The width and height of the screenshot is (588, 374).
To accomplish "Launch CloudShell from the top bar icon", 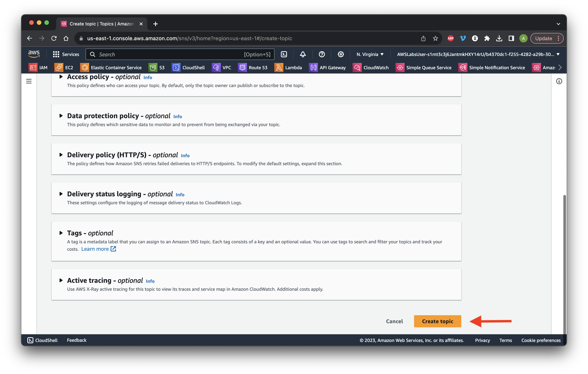I will (284, 54).
